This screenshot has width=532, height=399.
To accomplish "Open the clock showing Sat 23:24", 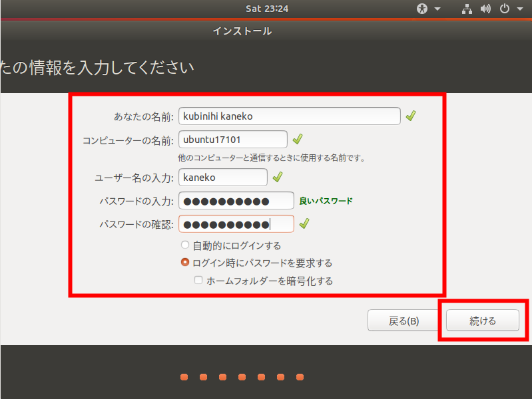I will coord(267,9).
